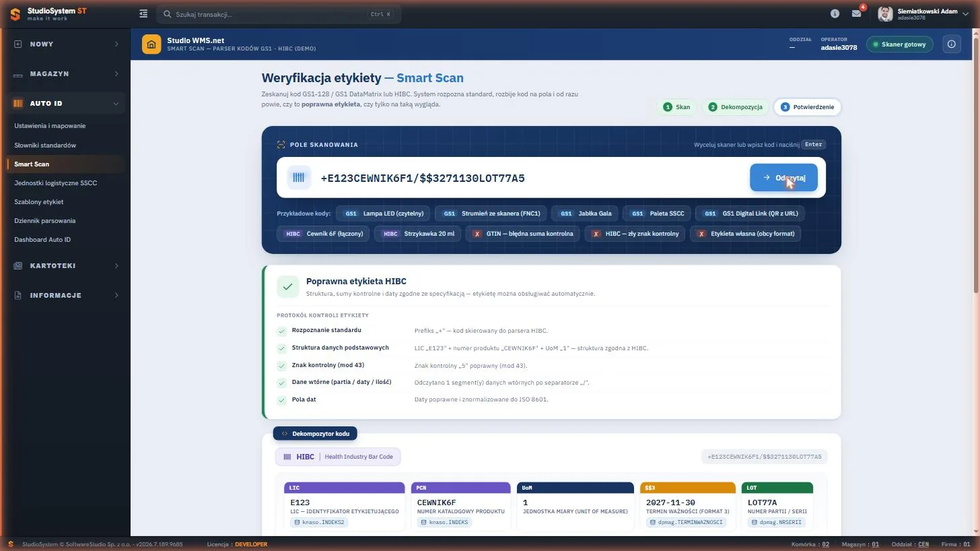980x551 pixels.
Task: Click the KARTOTEKI icon in sidebar
Action: [17, 265]
